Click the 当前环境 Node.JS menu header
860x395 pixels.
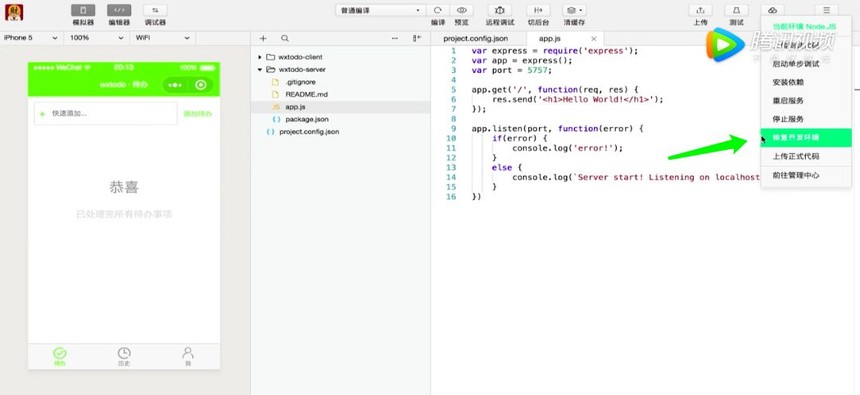(x=804, y=26)
